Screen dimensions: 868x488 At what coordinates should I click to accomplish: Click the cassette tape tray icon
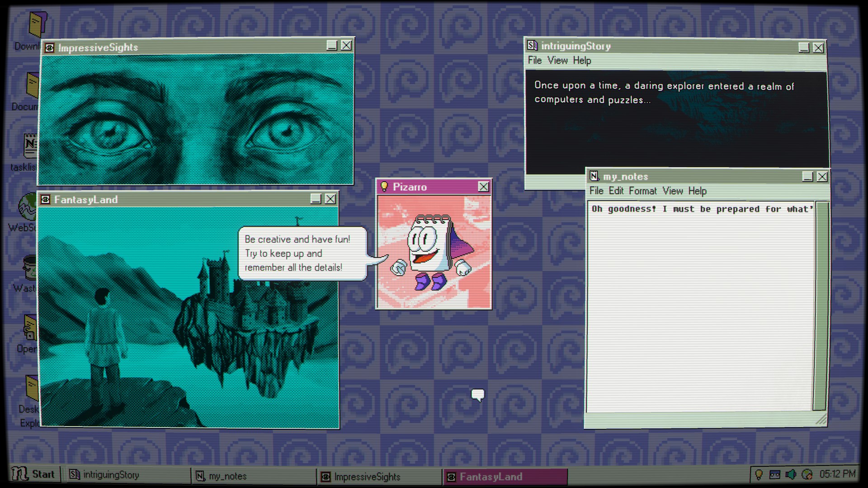pyautogui.click(x=774, y=474)
